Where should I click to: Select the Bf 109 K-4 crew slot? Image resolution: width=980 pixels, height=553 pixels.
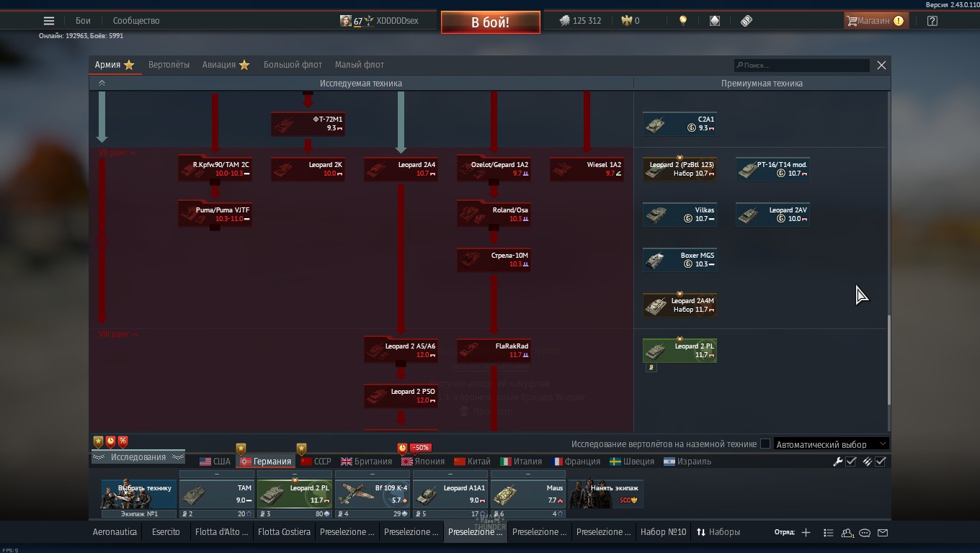tap(373, 494)
